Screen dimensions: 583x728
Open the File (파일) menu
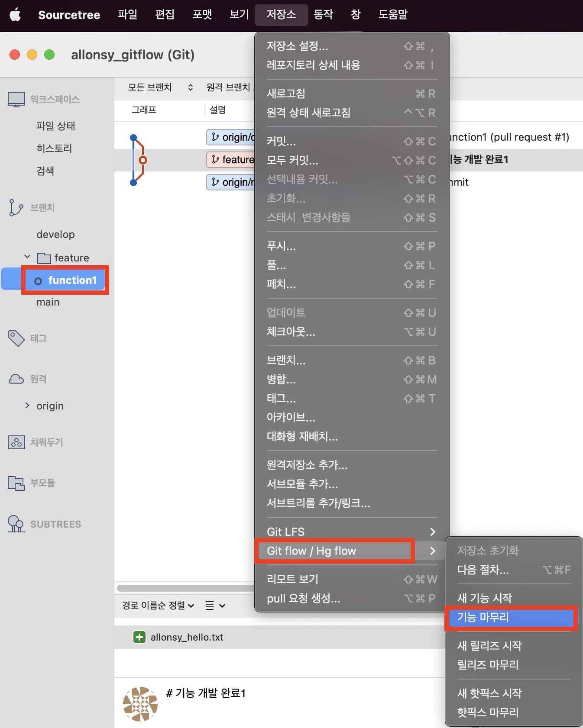click(127, 15)
